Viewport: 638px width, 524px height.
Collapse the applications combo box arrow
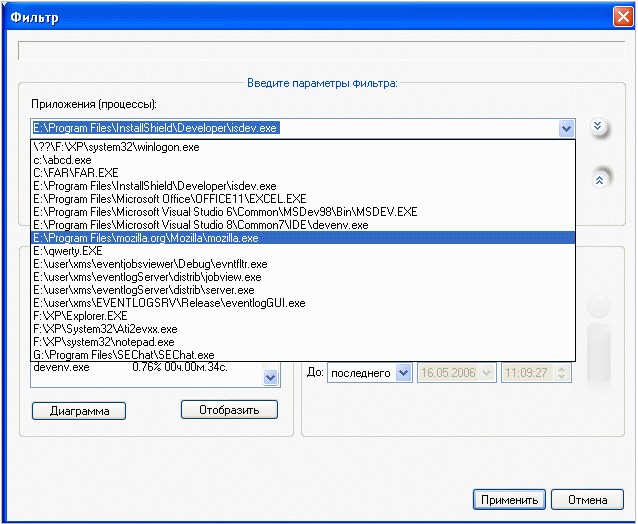pos(567,128)
